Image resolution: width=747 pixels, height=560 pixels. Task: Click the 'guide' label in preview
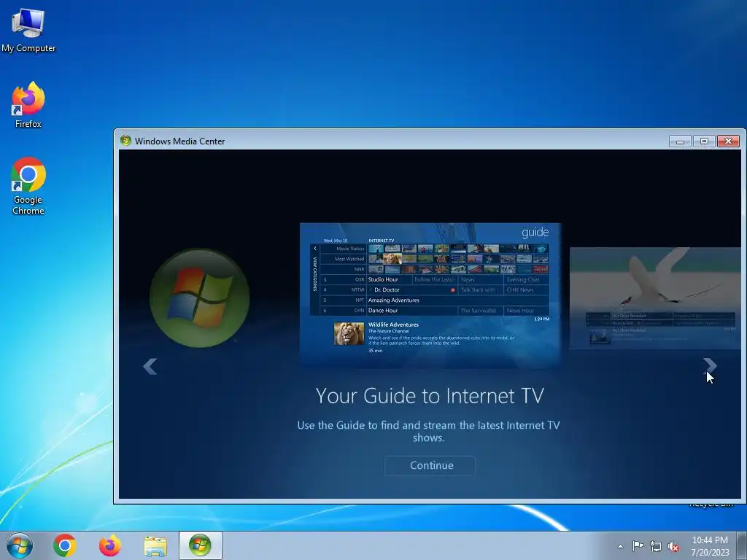pos(535,233)
